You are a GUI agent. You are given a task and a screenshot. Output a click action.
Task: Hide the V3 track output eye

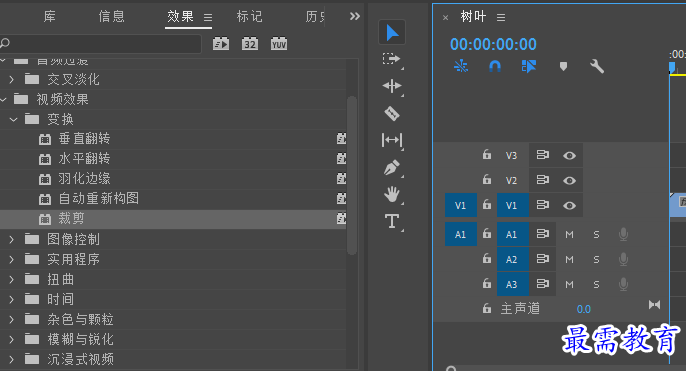569,156
